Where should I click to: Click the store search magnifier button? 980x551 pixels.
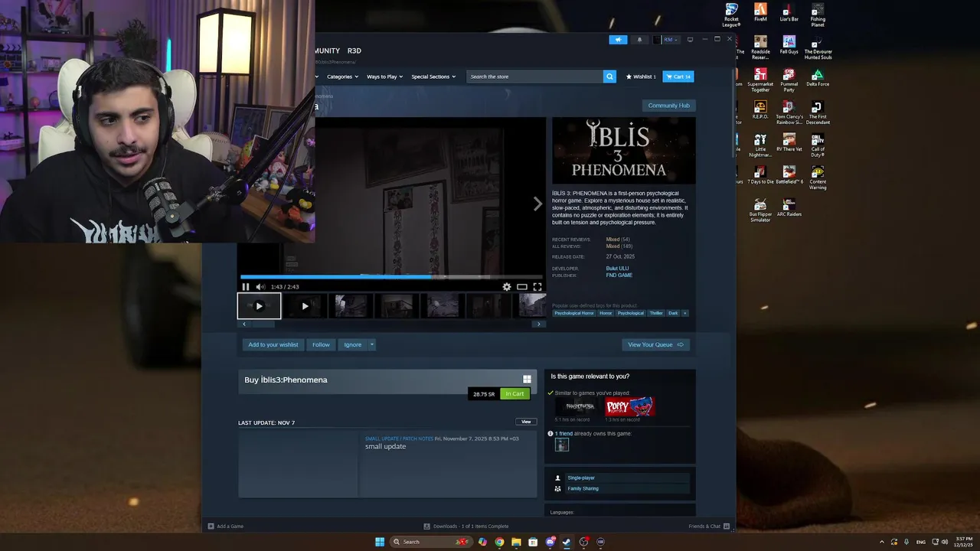point(609,77)
